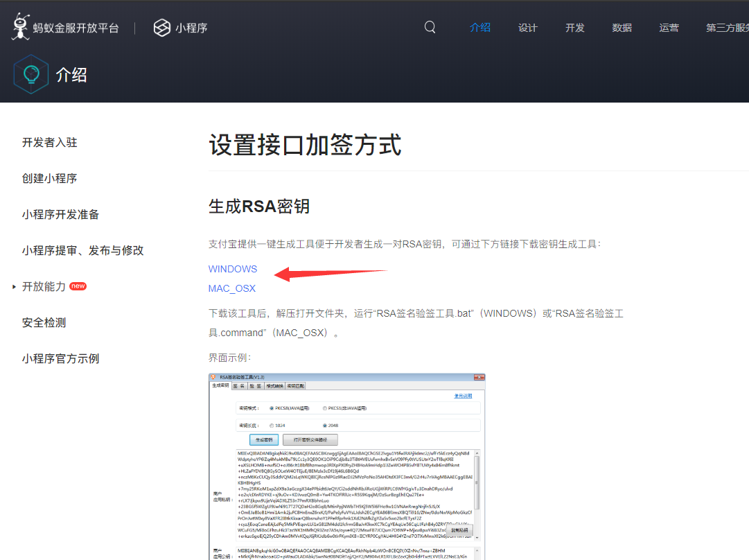Viewport: 749px width, 560px height.
Task: Click the Ant Financial ant logo
Action: click(x=21, y=27)
